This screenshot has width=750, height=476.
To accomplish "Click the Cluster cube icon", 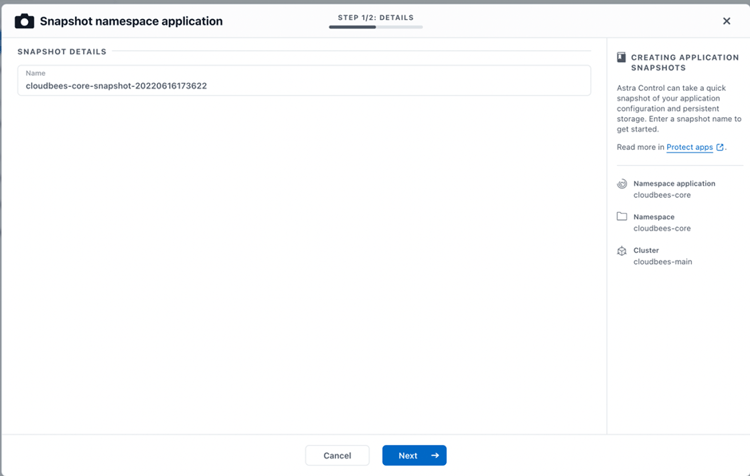I will (x=622, y=251).
